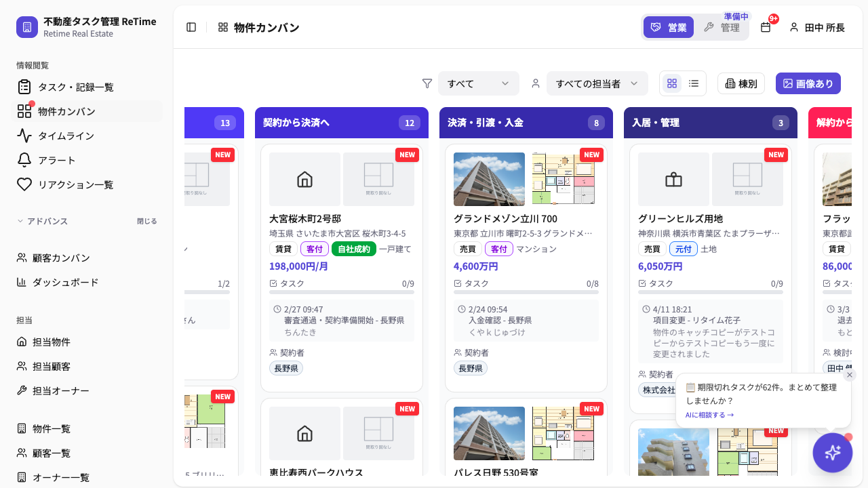Click the house placeholder icon on 恵比寿西パークハウス
The height and width of the screenshot is (488, 868).
click(x=305, y=433)
